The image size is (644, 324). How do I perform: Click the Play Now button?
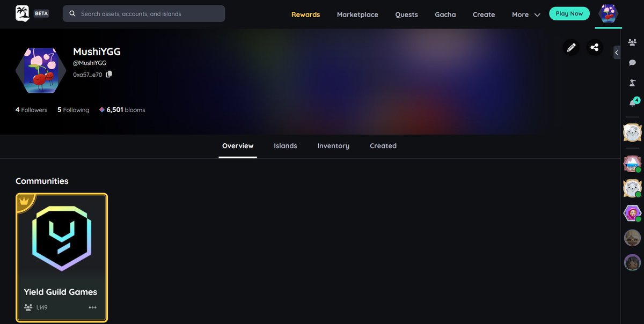[569, 13]
